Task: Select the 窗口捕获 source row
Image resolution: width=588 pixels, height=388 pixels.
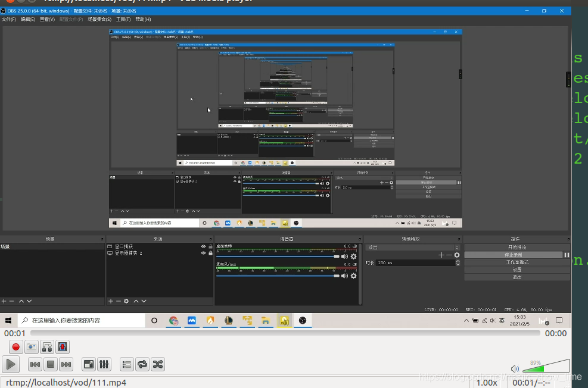Action: point(160,246)
